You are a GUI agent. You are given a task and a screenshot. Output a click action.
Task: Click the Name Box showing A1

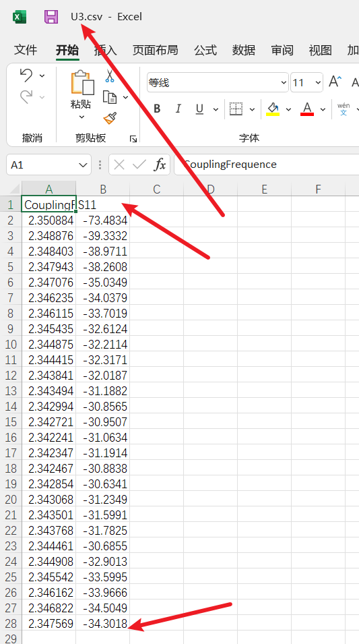click(x=48, y=165)
